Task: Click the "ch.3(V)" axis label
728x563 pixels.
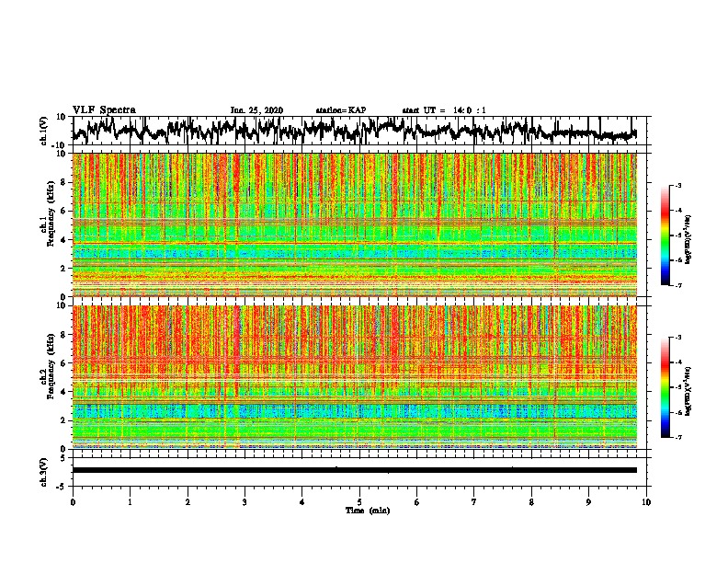Action: tap(44, 473)
